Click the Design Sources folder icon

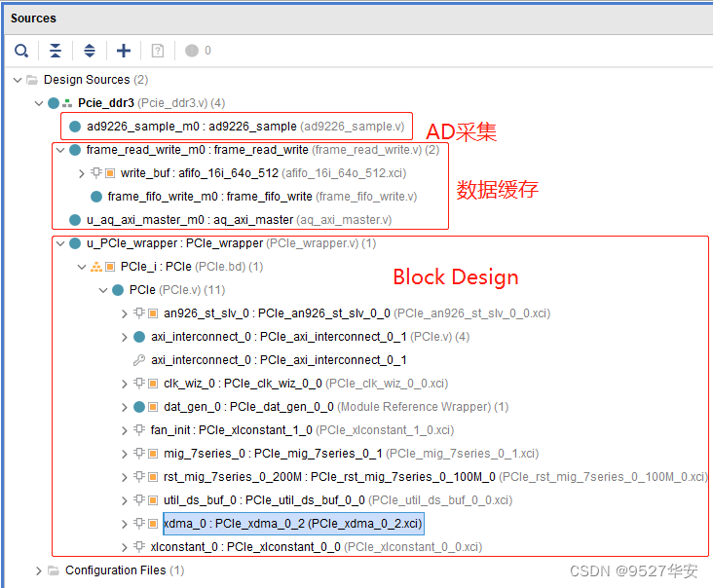[x=32, y=80]
